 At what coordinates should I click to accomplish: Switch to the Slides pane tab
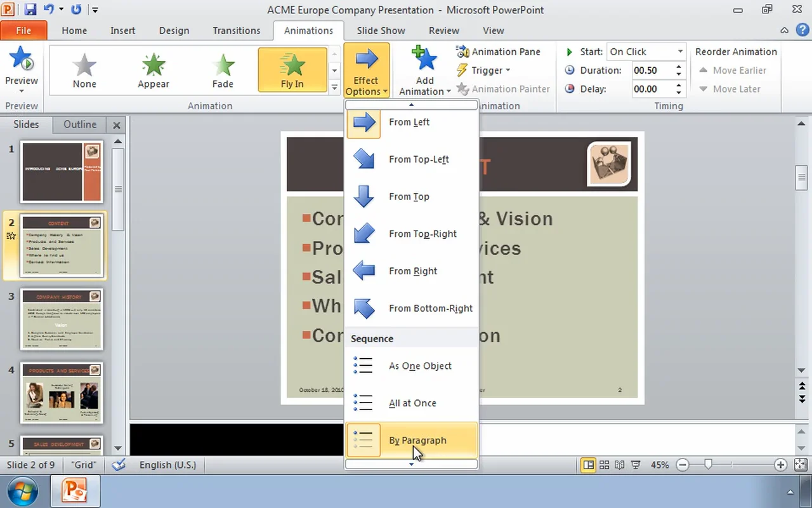point(26,124)
